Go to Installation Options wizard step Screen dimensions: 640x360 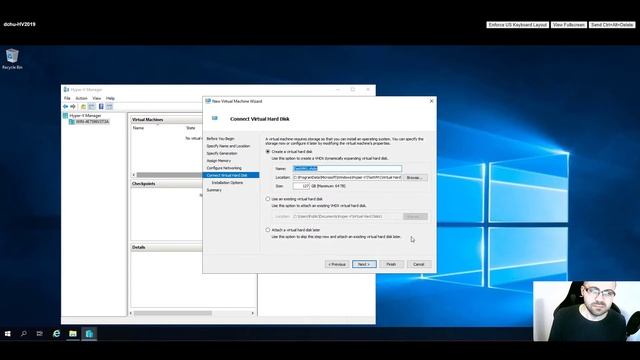click(x=227, y=182)
